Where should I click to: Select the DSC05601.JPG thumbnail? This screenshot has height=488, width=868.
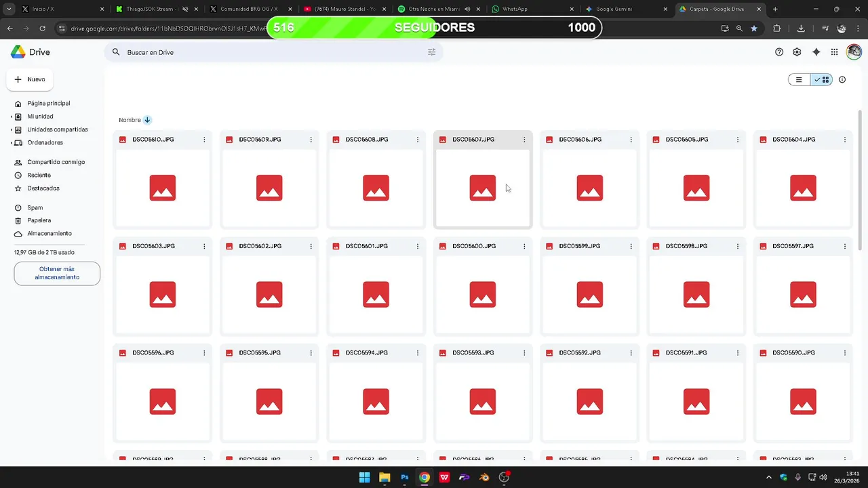tap(376, 295)
